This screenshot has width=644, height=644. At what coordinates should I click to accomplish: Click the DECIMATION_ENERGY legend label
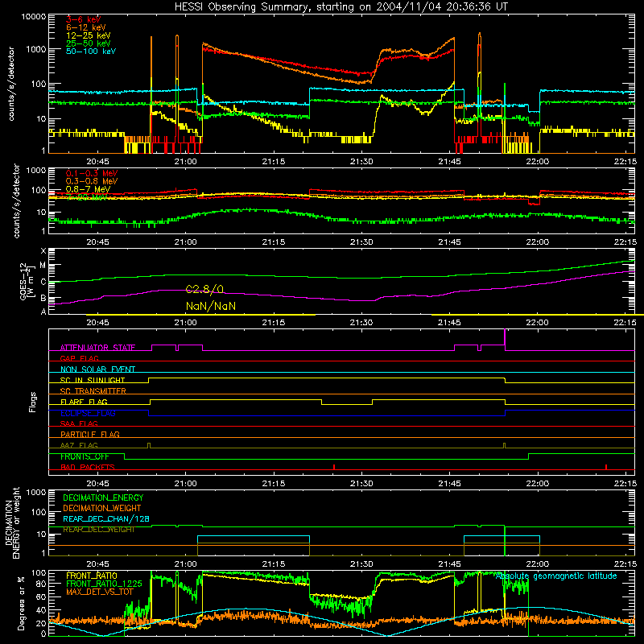click(103, 497)
